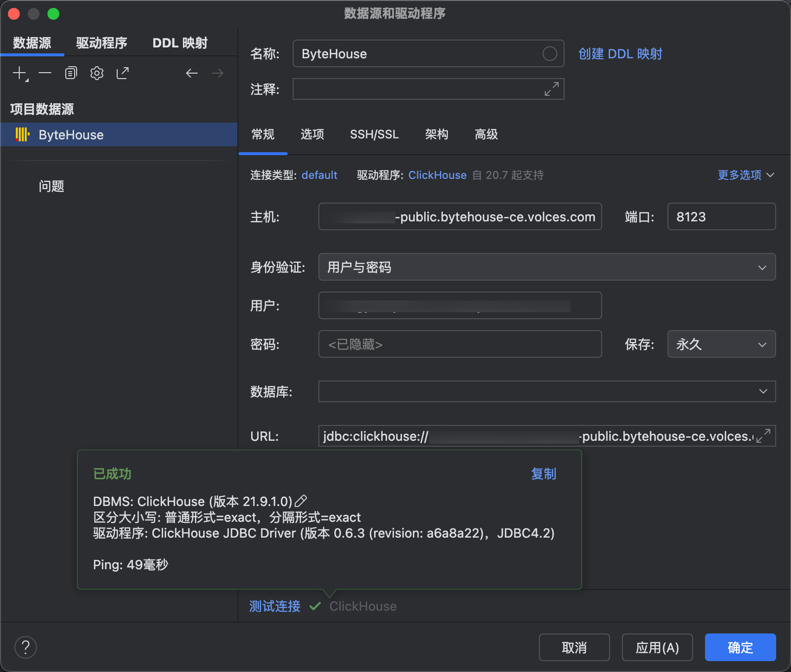Image resolution: width=791 pixels, height=672 pixels.
Task: Click the add data source plus icon
Action: point(20,74)
